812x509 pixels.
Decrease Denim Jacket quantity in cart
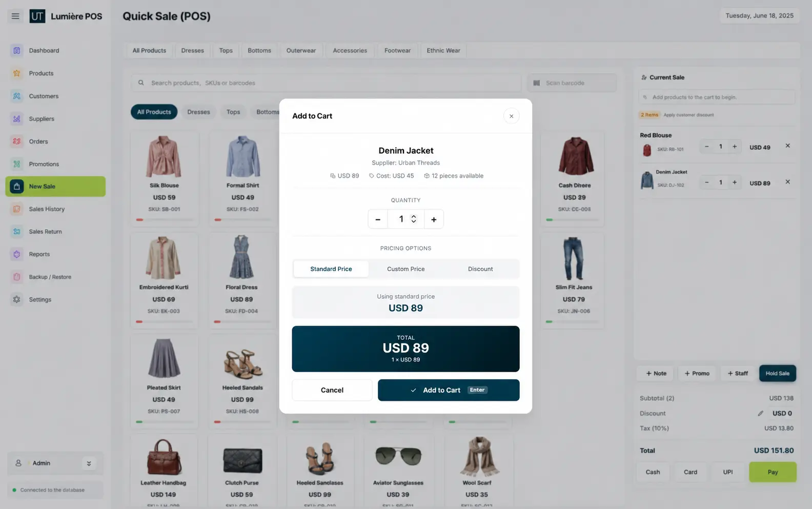pos(707,182)
